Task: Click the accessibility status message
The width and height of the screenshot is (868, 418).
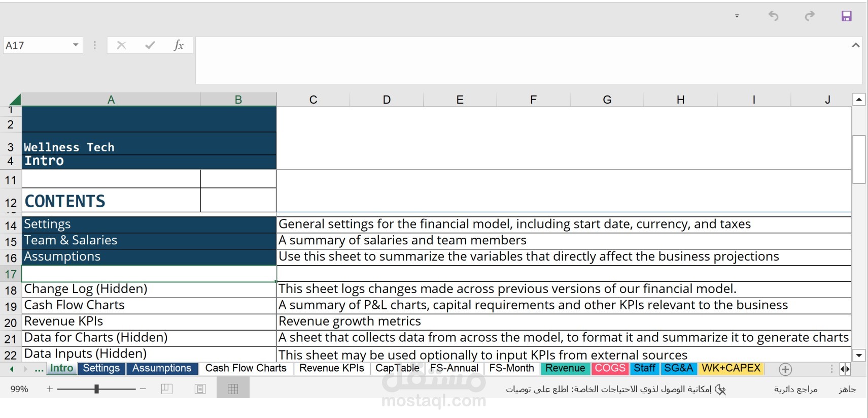Action: click(609, 389)
